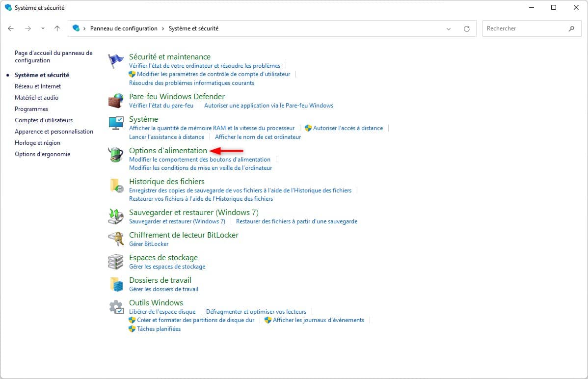Click the Historique des fichiers folder icon
This screenshot has width=588, height=379.
click(x=116, y=186)
